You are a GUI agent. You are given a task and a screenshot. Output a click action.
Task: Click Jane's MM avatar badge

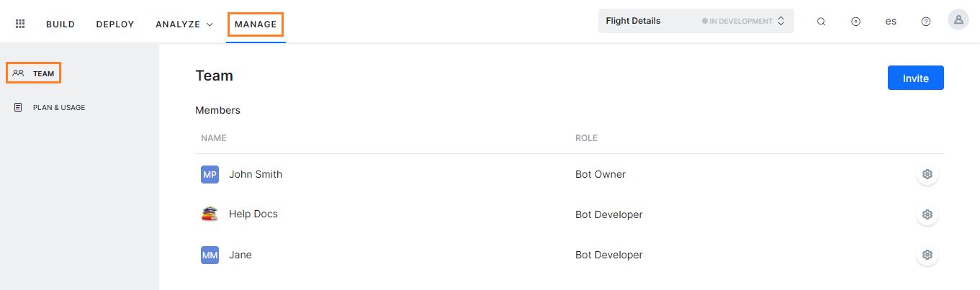pyautogui.click(x=210, y=255)
